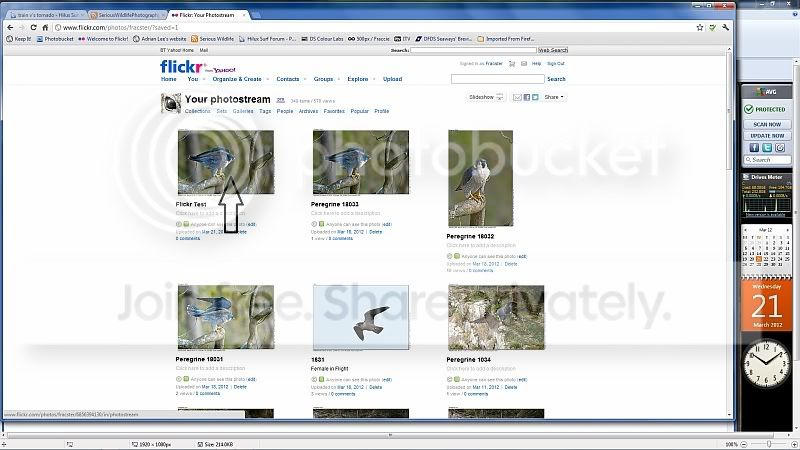Share photostream on Twitter icon

point(535,97)
